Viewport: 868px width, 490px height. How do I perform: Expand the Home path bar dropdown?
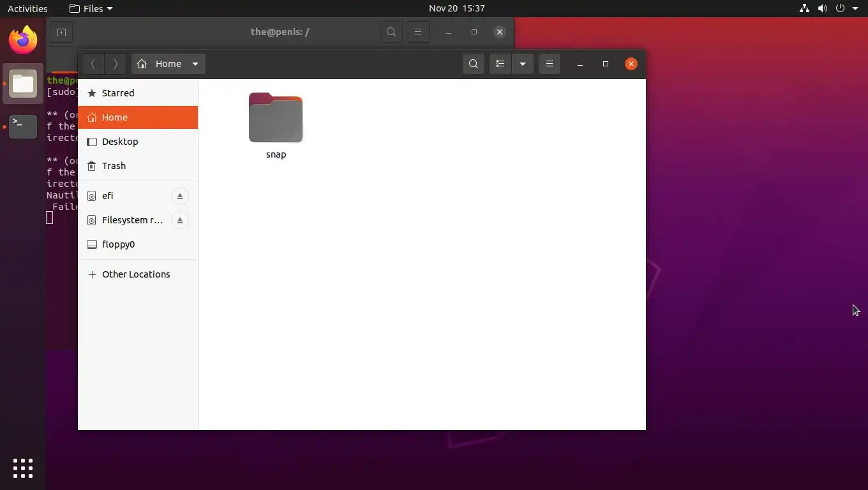coord(195,64)
